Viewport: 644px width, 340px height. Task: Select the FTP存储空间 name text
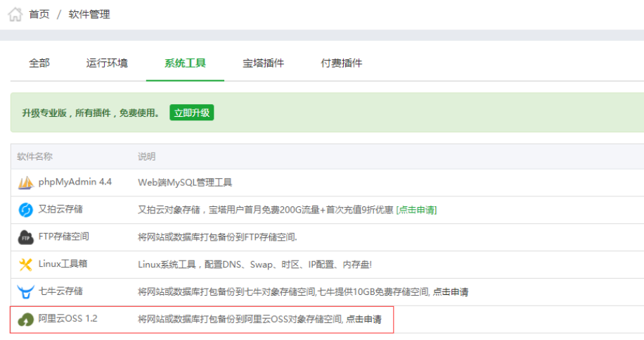point(64,237)
